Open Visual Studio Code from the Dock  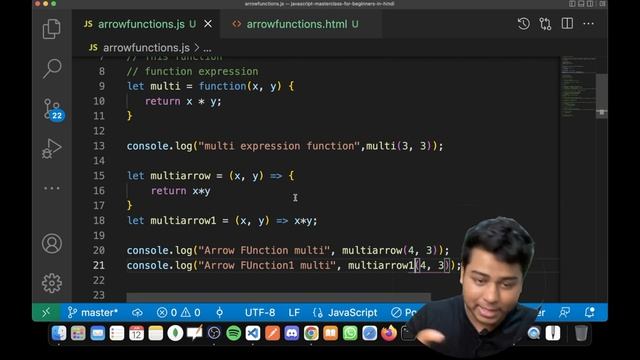point(253,333)
